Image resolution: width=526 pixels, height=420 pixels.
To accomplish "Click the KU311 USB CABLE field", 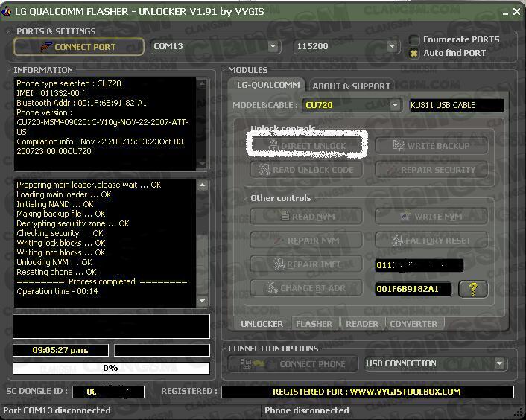I will (x=456, y=105).
